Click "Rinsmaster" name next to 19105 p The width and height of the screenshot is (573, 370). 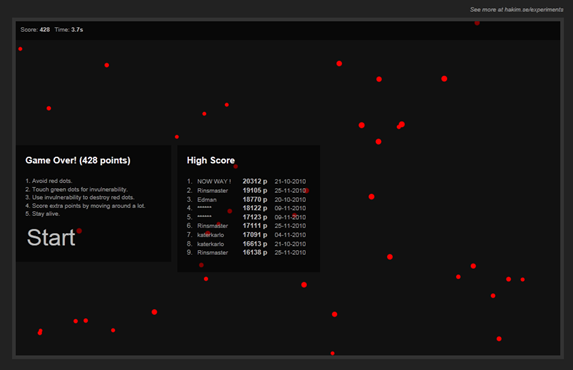213,190
